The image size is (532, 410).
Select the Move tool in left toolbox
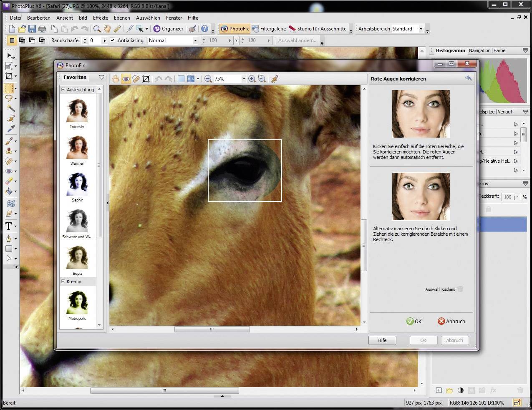pos(10,56)
